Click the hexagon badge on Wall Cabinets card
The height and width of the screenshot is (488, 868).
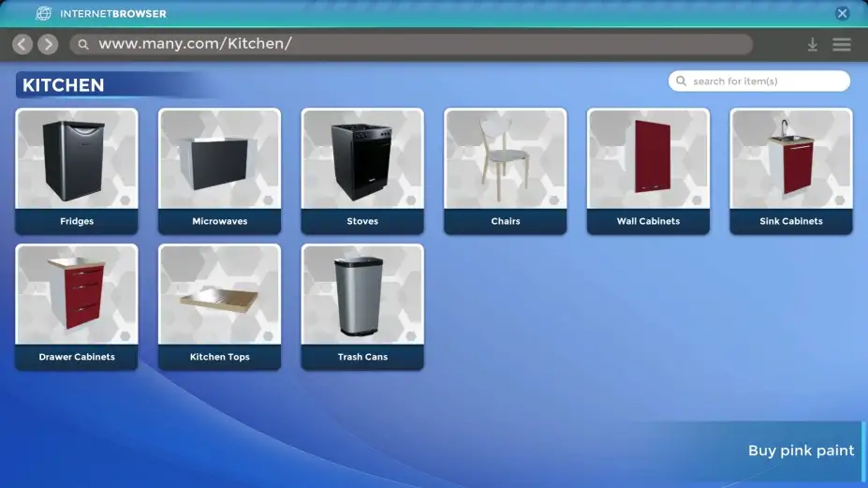[x=697, y=200]
